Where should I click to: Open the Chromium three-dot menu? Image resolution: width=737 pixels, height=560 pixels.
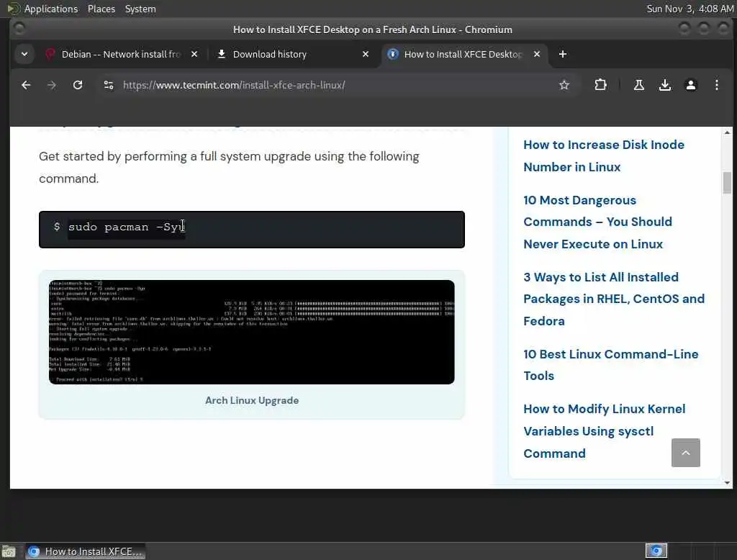716,85
